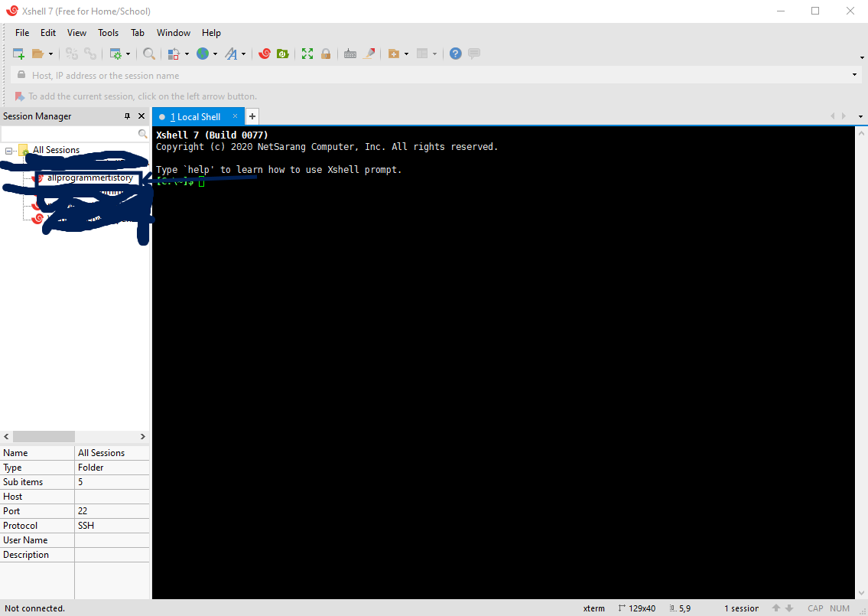Select the allprogrammertistory session
Viewport: 868px width, 616px height.
89,178
